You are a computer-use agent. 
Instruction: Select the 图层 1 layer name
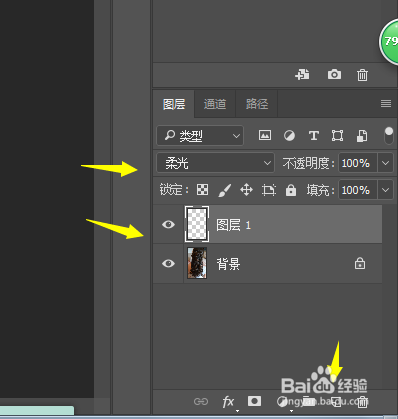tap(233, 225)
